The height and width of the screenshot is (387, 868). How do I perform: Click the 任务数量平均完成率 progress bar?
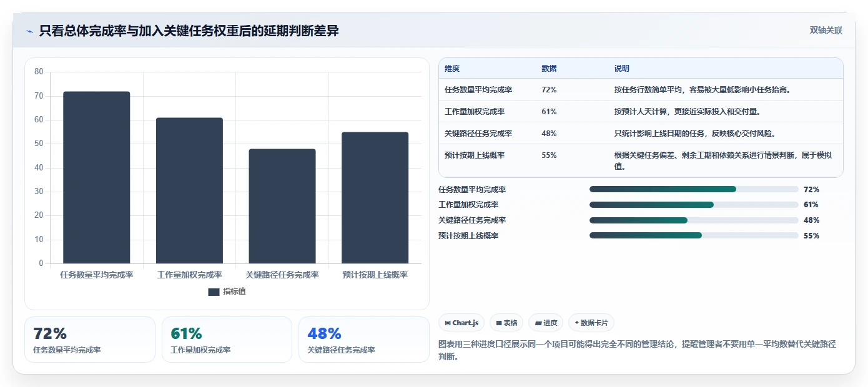coord(694,189)
